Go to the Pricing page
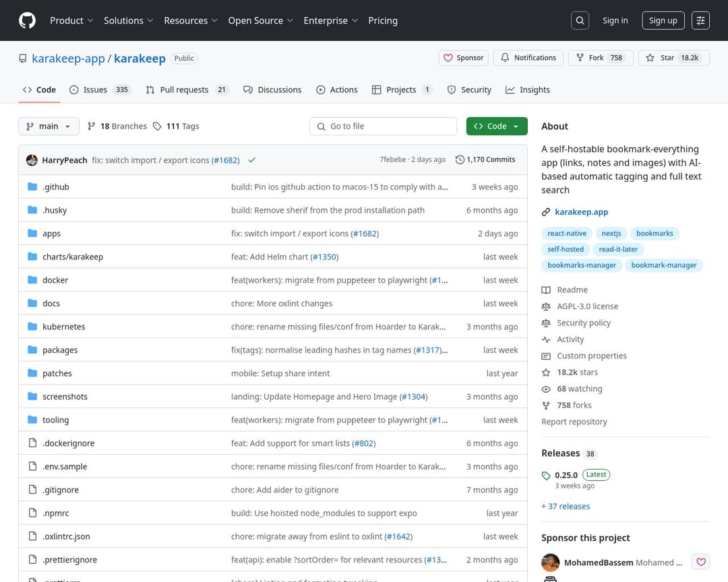 pos(383,20)
